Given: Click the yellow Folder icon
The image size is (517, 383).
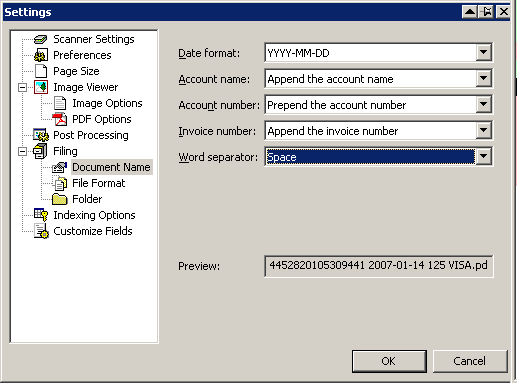Looking at the screenshot, I should point(60,199).
